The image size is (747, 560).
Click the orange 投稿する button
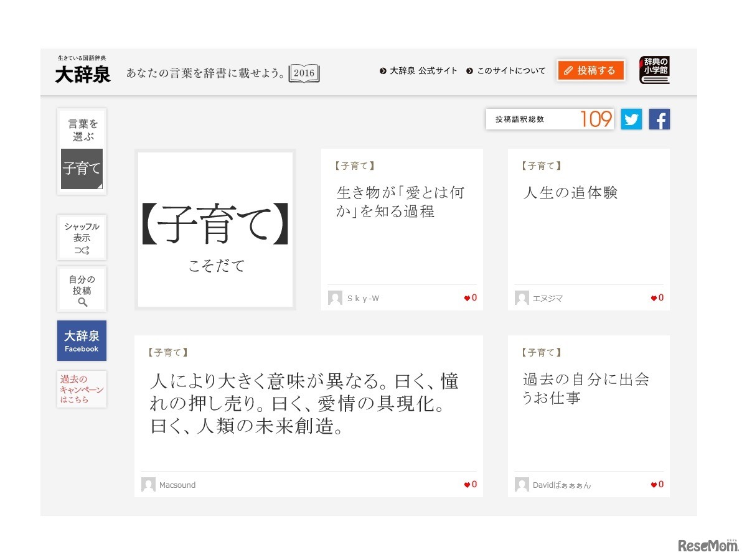(590, 70)
